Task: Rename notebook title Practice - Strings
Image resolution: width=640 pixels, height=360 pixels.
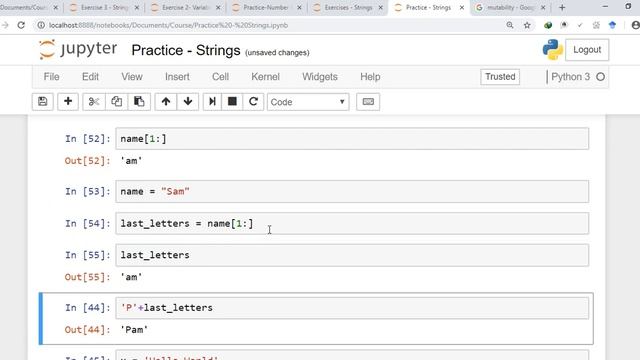Action: (x=186, y=50)
